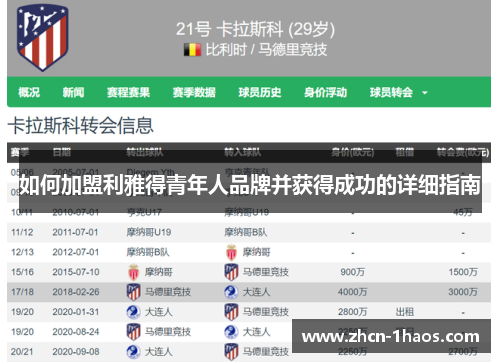The image size is (500, 362).
Task: Click the 摩纳哥U19 team in the 2011-07-01 row
Action: click(149, 232)
